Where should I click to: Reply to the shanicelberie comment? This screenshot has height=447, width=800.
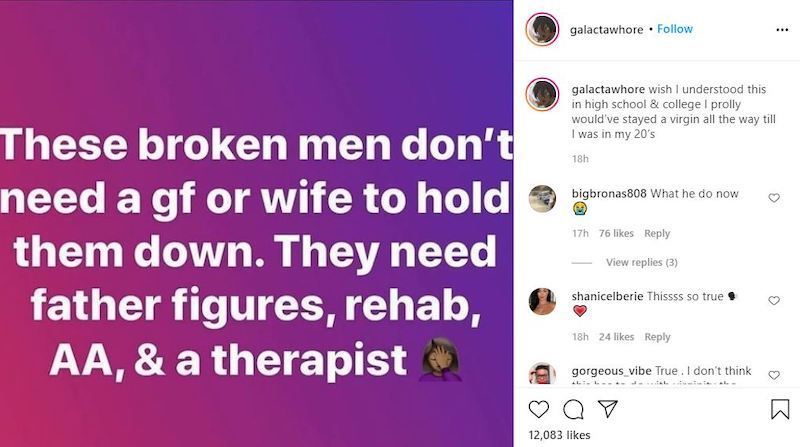[657, 337]
